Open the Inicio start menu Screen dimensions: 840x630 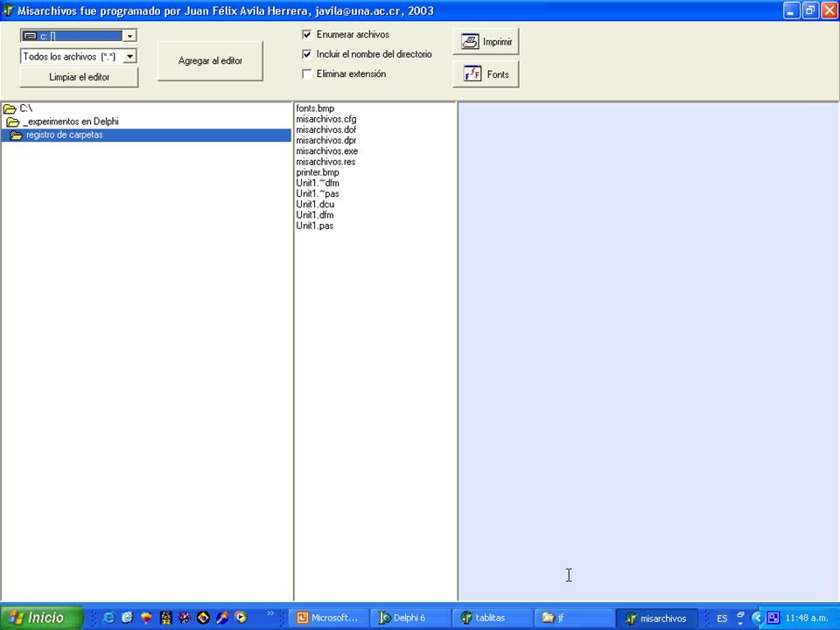pos(42,618)
